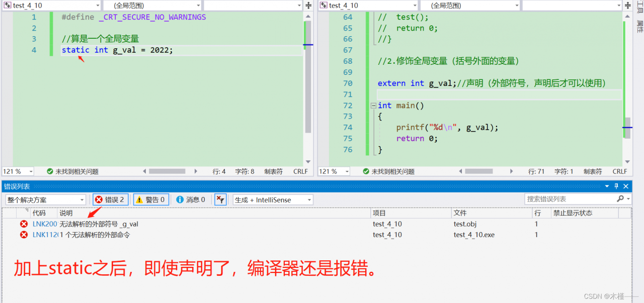Image resolution: width=644 pixels, height=303 pixels.
Task: Click the right editor's 制表符 indicator
Action: 593,171
